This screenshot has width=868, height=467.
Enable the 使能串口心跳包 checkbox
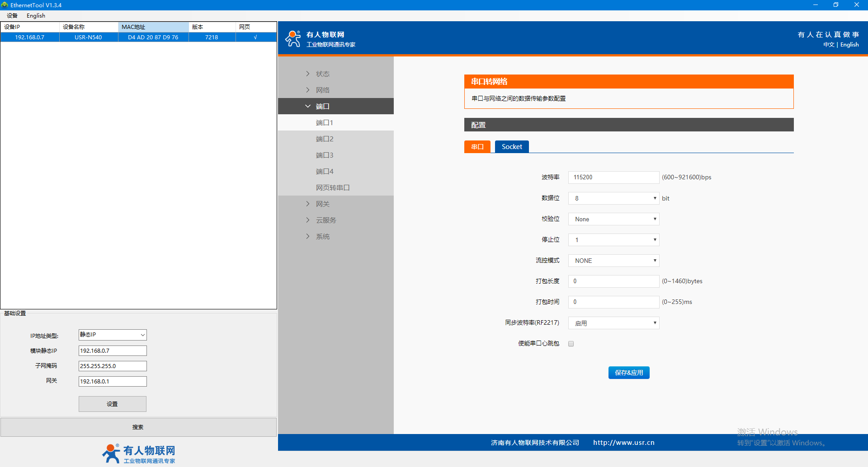click(571, 344)
